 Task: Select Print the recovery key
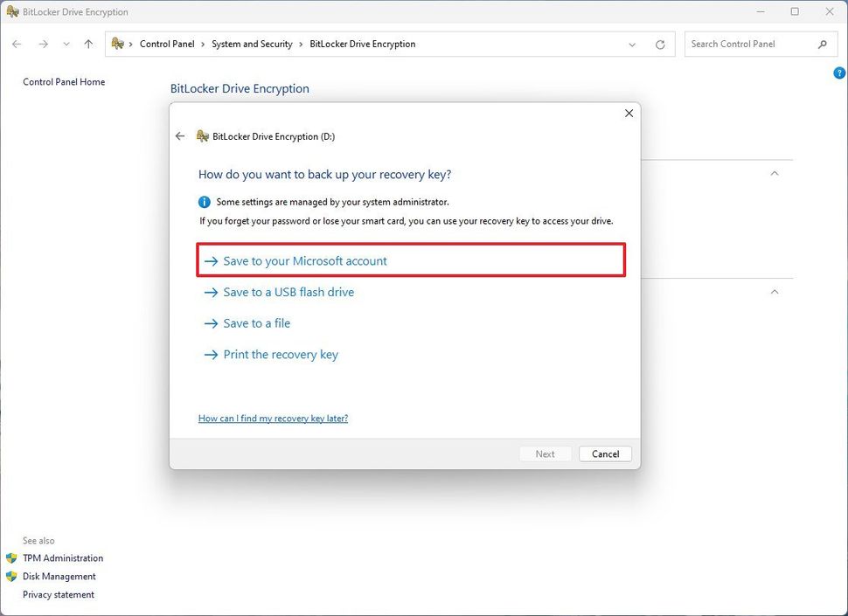coord(281,354)
